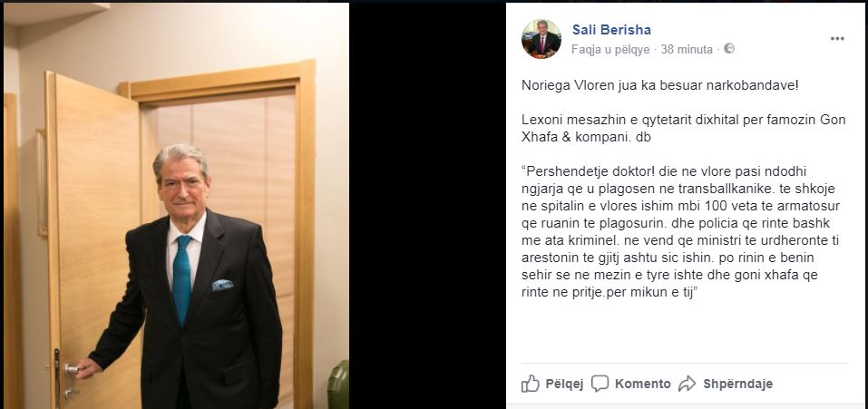Select the "Pëlqej" text label

click(564, 384)
